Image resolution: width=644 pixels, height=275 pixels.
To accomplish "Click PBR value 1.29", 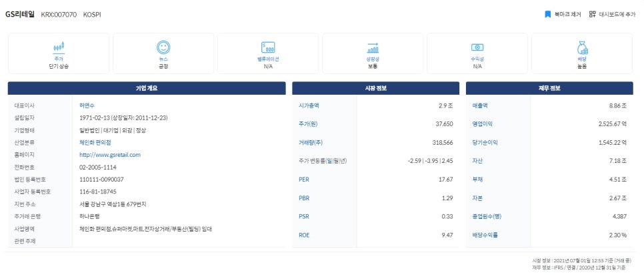I will (x=447, y=198).
